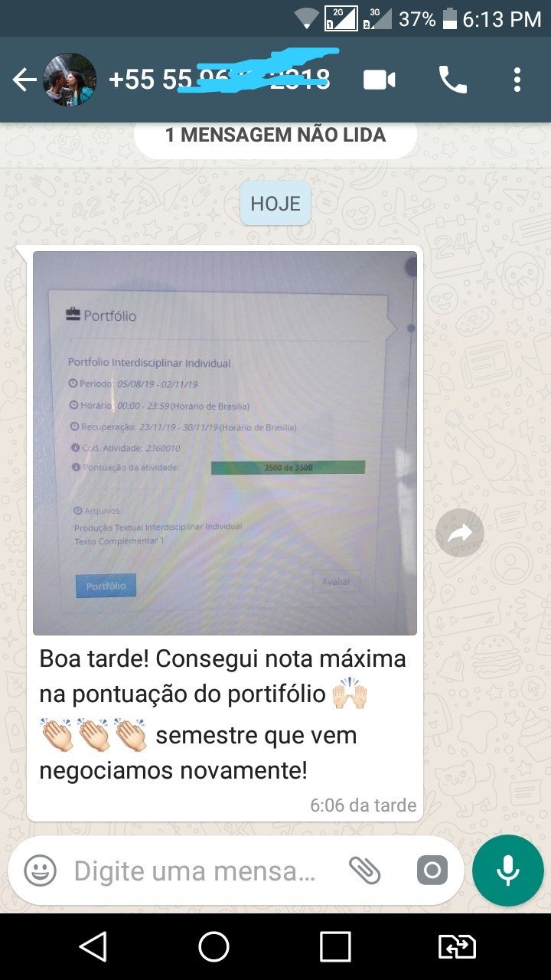The image size is (551, 980).
Task: Tap the microphone voice message button
Action: (x=508, y=871)
